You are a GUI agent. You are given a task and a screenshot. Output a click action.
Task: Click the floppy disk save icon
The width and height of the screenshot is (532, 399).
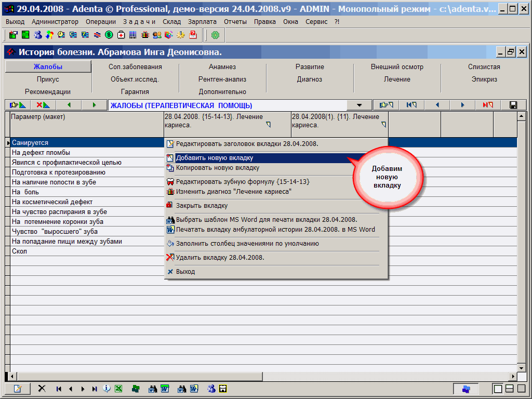513,105
